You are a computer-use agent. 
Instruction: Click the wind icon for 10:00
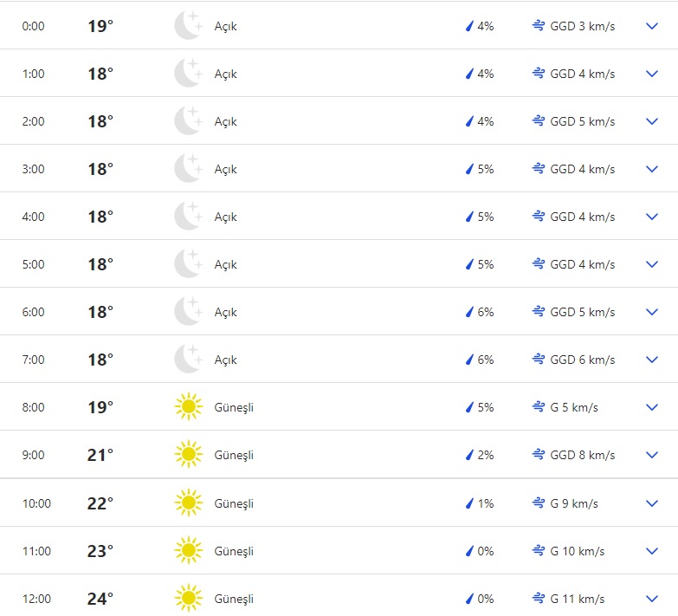point(539,503)
